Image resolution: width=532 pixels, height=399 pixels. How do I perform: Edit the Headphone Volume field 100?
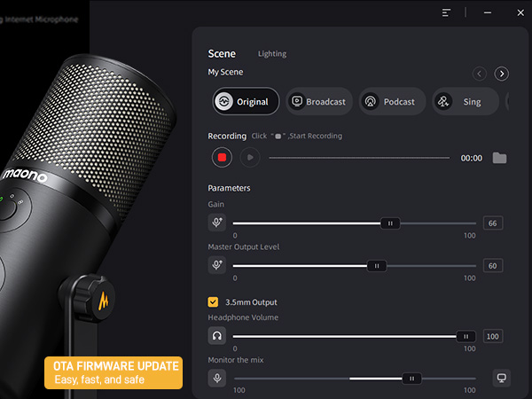point(493,336)
